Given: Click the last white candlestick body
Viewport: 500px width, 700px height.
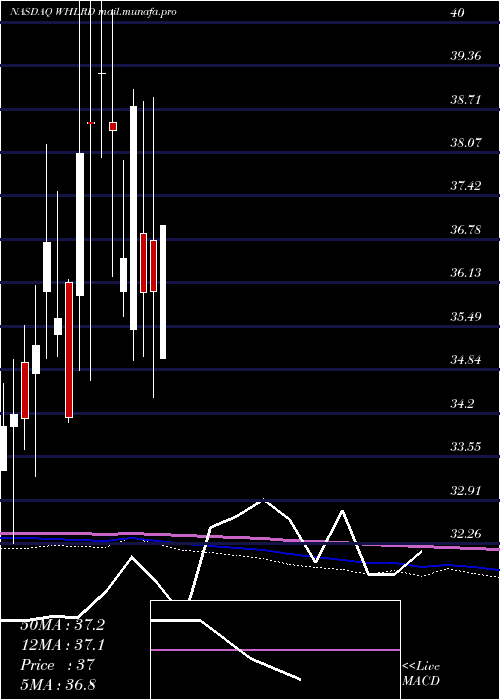Looking at the screenshot, I should (163, 292).
